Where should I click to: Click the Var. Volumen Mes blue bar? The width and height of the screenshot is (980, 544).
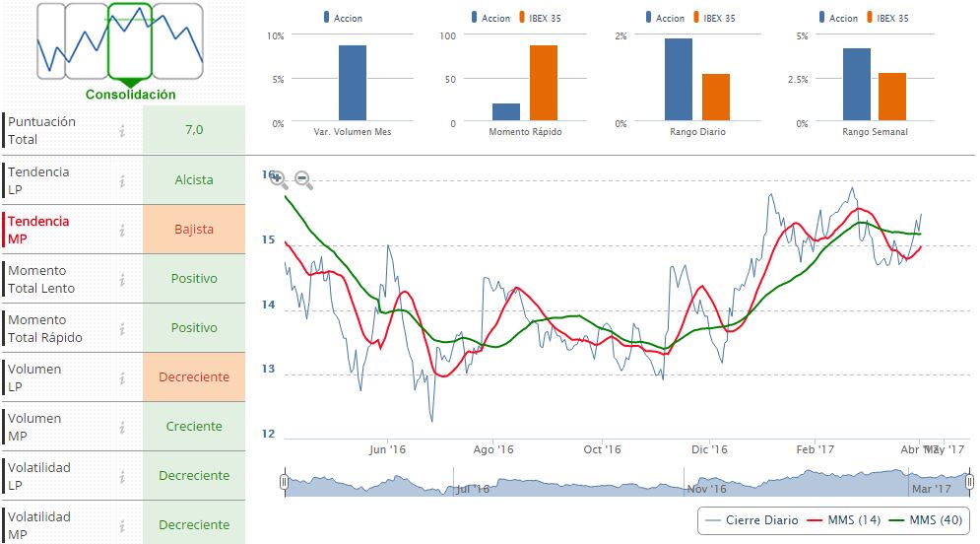tap(353, 83)
